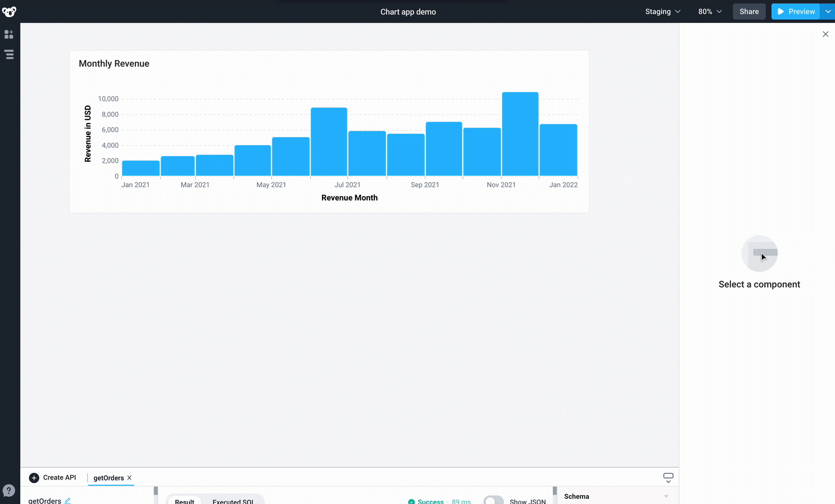Viewport: 835px width, 504px height.
Task: Open the add components panel icon
Action: pyautogui.click(x=9, y=34)
